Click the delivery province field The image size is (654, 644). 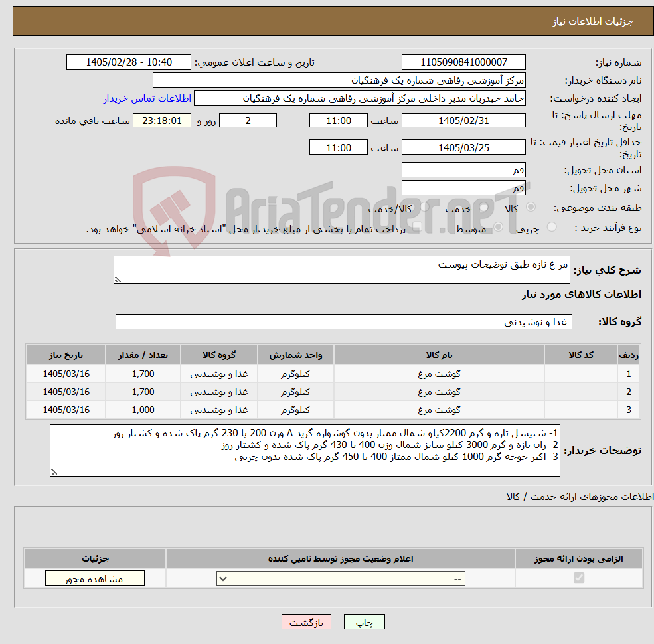pyautogui.click(x=463, y=170)
